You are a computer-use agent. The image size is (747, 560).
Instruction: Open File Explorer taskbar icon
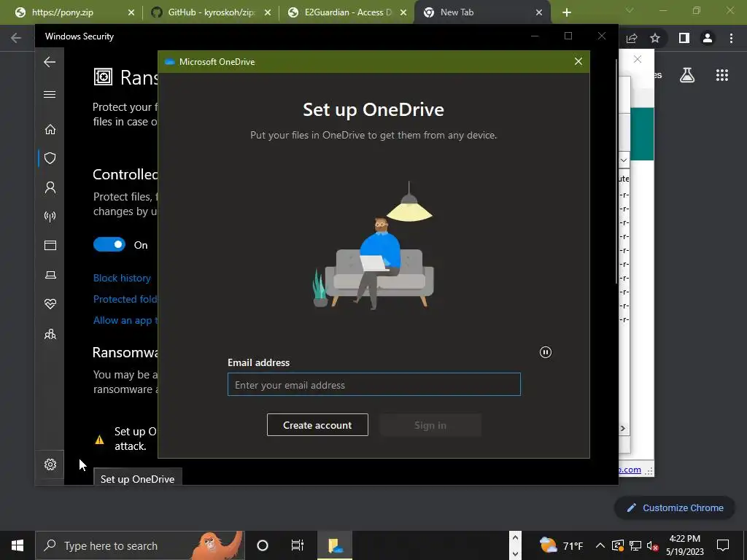pos(336,545)
